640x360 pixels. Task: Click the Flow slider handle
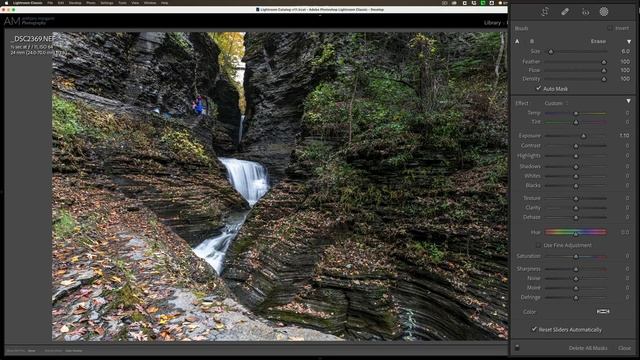click(x=604, y=71)
